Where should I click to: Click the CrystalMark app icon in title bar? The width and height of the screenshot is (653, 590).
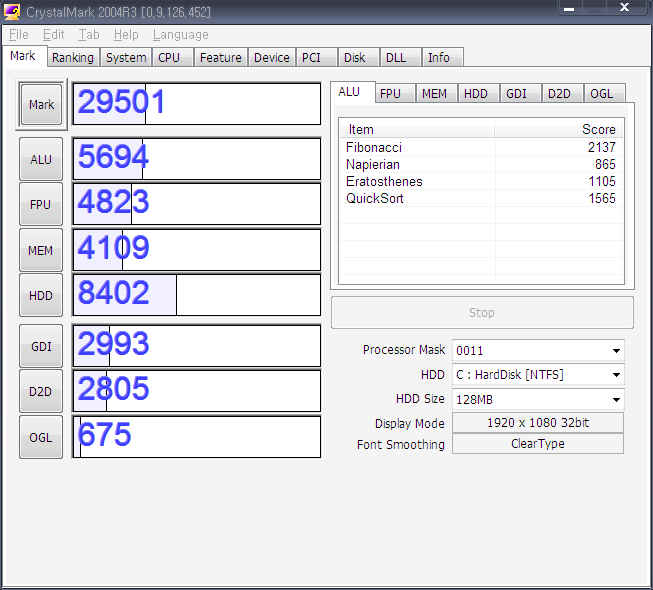coord(12,12)
